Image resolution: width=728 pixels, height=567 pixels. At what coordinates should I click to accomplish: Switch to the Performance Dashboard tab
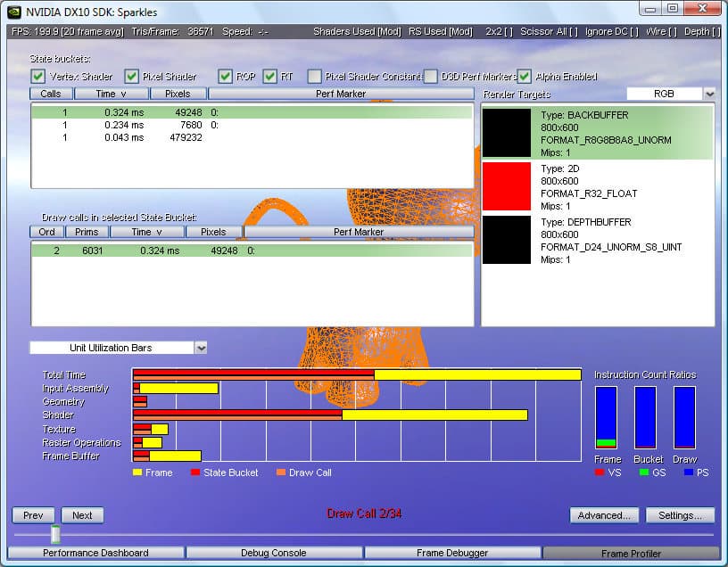click(96, 553)
